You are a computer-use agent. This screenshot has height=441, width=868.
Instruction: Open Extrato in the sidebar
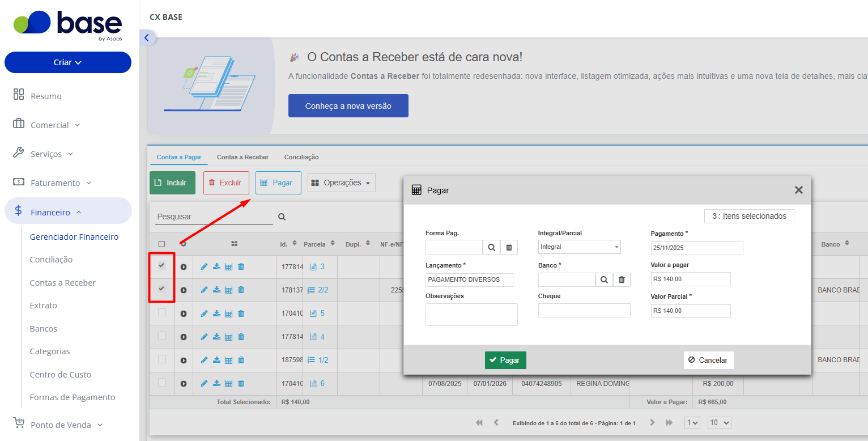[44, 306]
